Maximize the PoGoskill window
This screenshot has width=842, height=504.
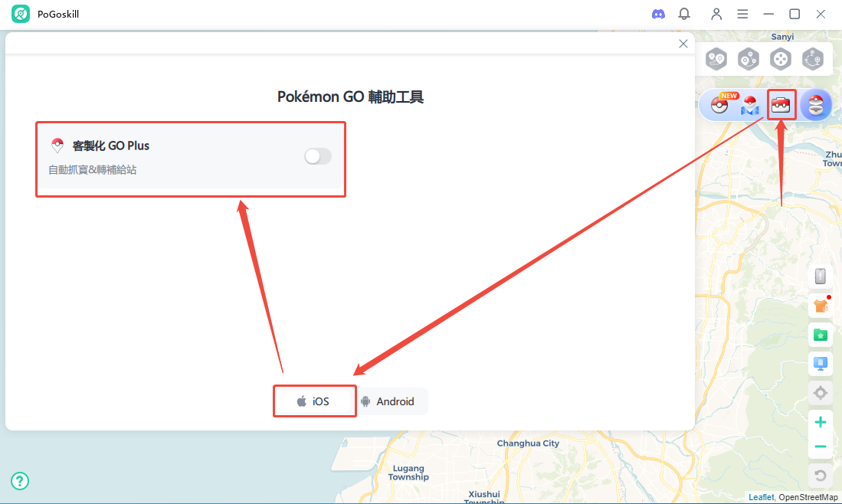click(x=794, y=14)
